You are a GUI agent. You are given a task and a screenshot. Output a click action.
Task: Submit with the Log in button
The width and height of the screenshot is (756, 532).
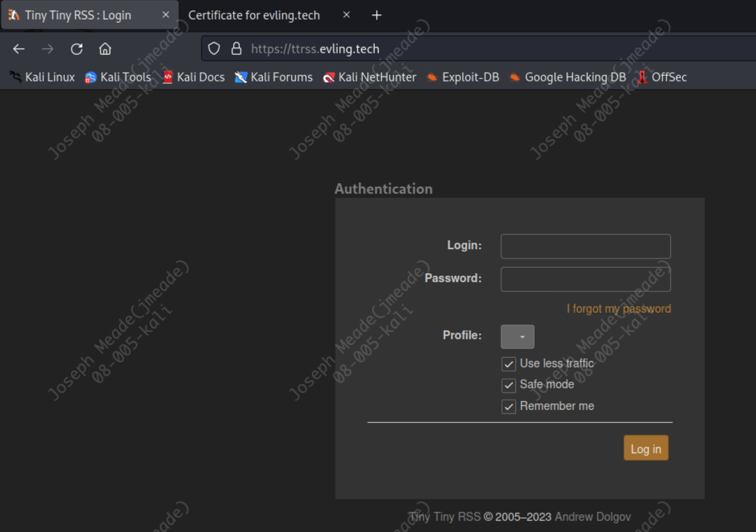click(646, 448)
